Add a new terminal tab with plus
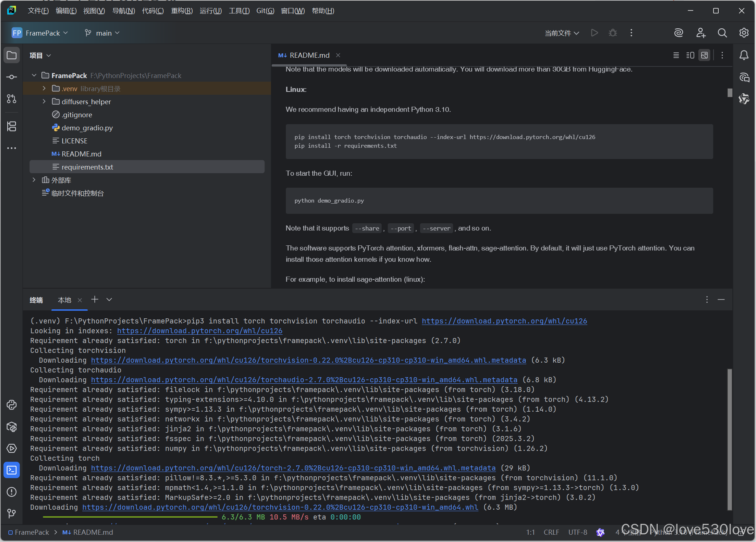This screenshot has height=542, width=756. (95, 299)
